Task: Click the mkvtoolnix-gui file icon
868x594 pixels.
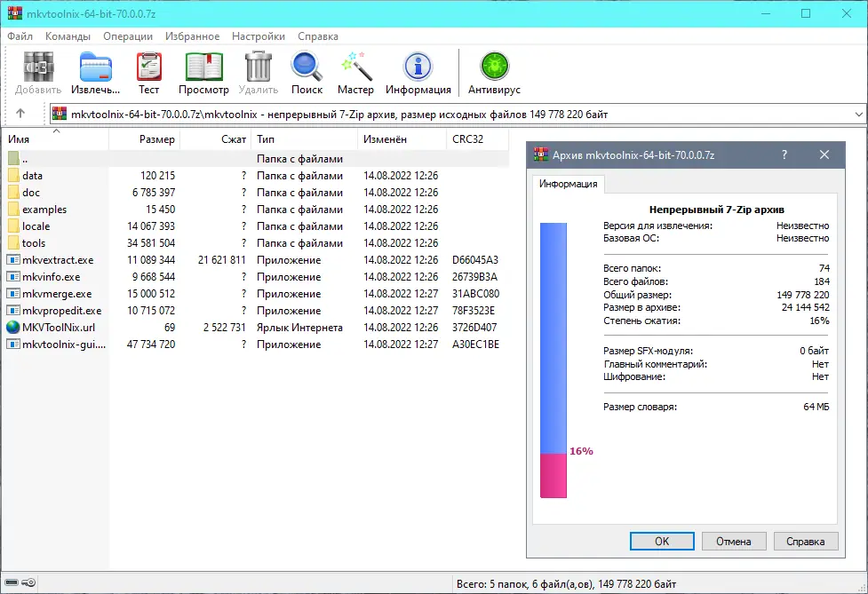Action: coord(13,345)
